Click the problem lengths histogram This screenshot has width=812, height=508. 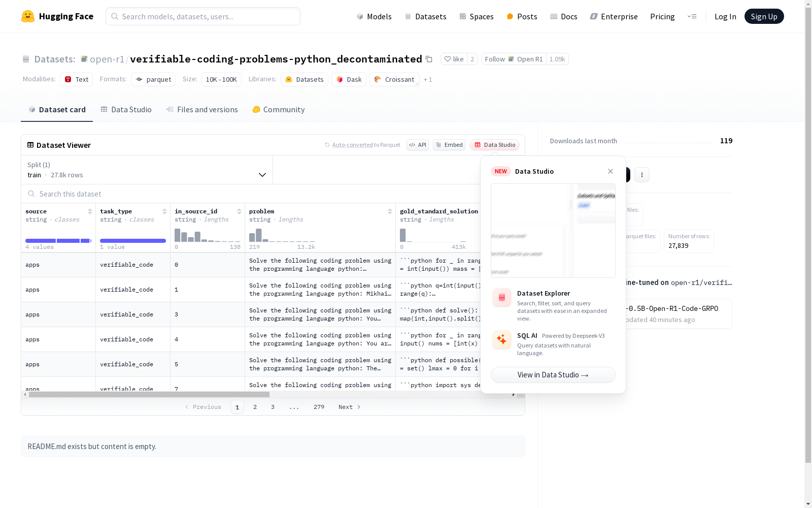point(282,235)
